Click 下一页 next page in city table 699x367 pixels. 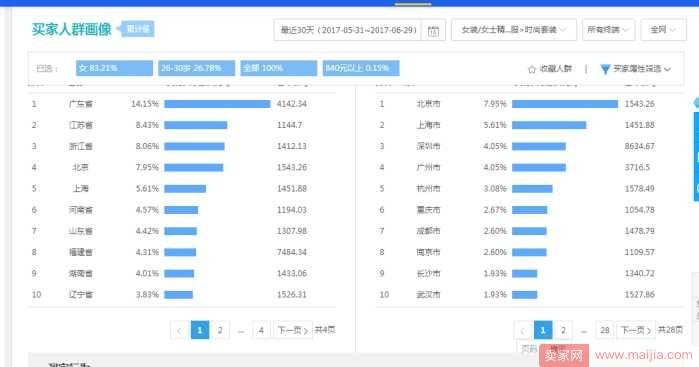[x=636, y=330]
